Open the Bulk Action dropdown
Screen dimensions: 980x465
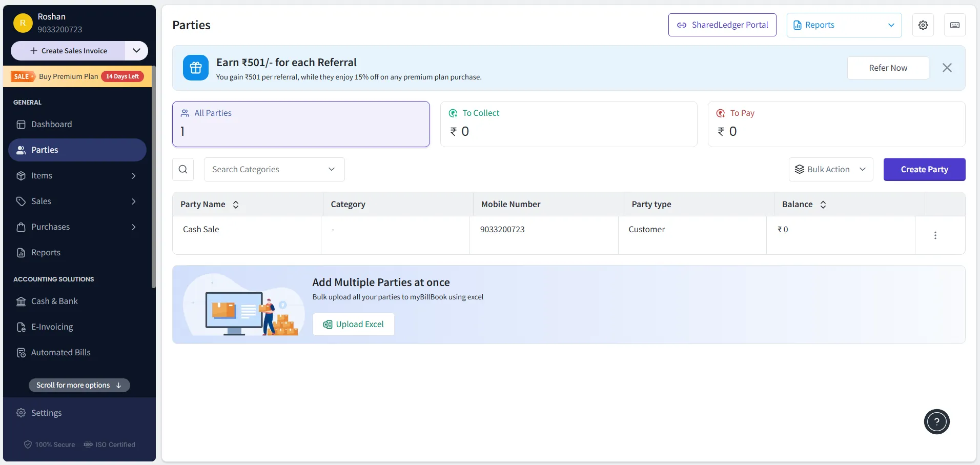pyautogui.click(x=830, y=169)
